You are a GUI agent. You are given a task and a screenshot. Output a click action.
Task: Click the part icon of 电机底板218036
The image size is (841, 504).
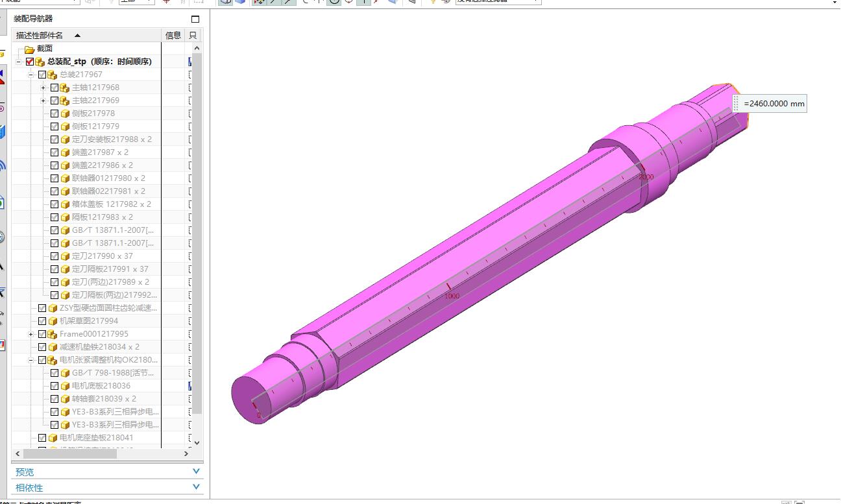pyautogui.click(x=65, y=386)
